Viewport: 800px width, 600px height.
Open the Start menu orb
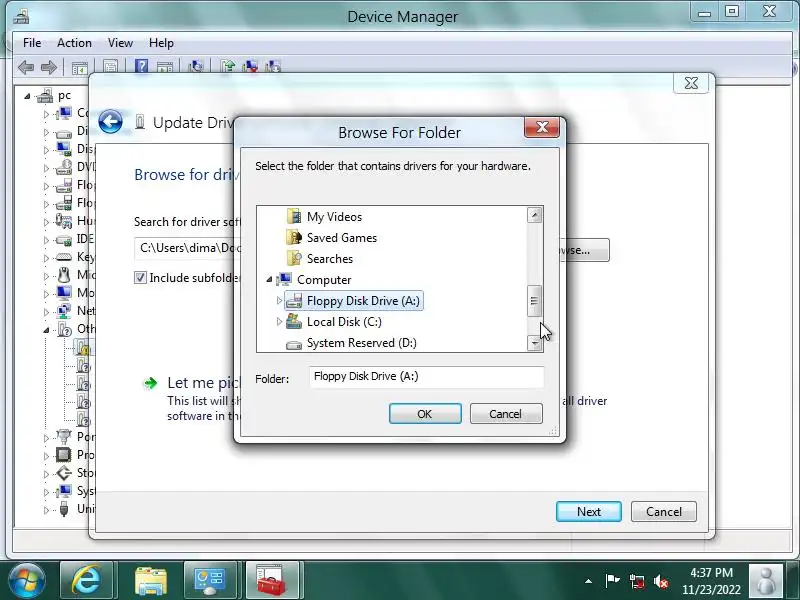(x=26, y=580)
